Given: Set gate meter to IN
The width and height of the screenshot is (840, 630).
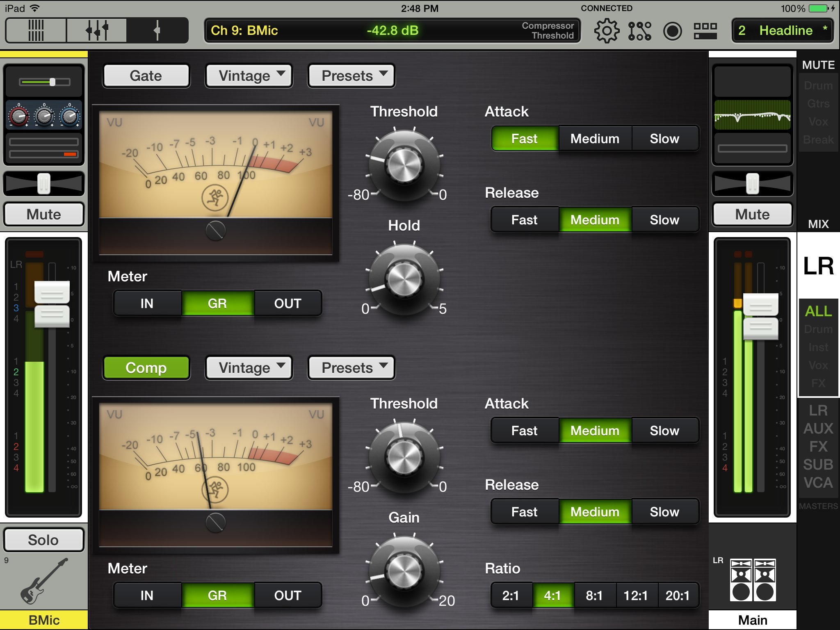Looking at the screenshot, I should click(x=147, y=303).
